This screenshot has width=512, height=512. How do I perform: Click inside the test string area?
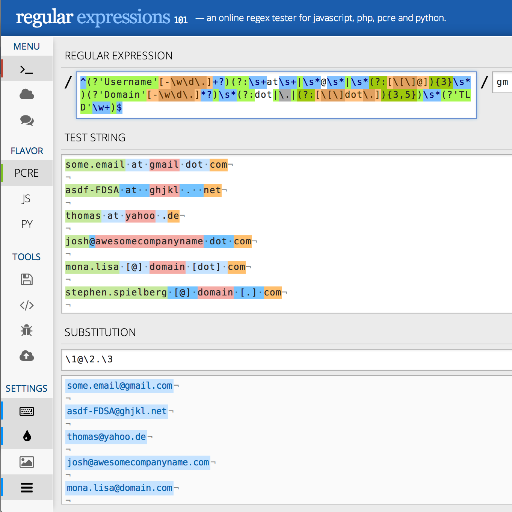click(287, 234)
